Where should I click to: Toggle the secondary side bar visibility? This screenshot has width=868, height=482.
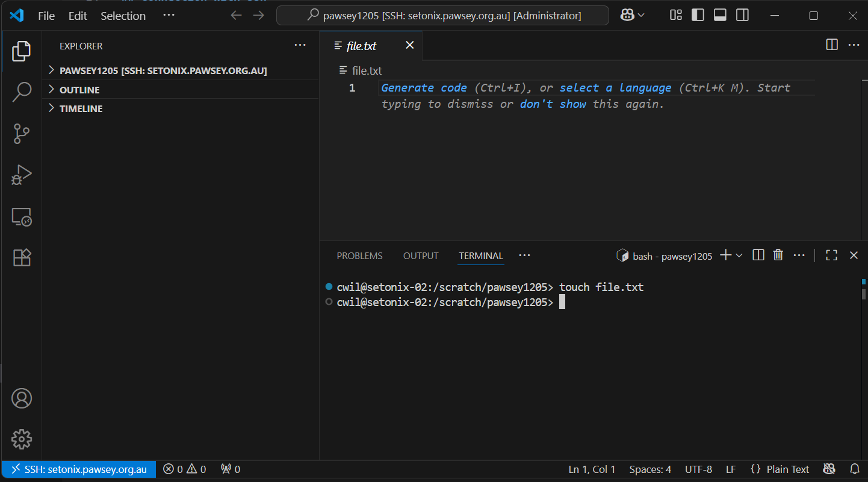pyautogui.click(x=742, y=16)
